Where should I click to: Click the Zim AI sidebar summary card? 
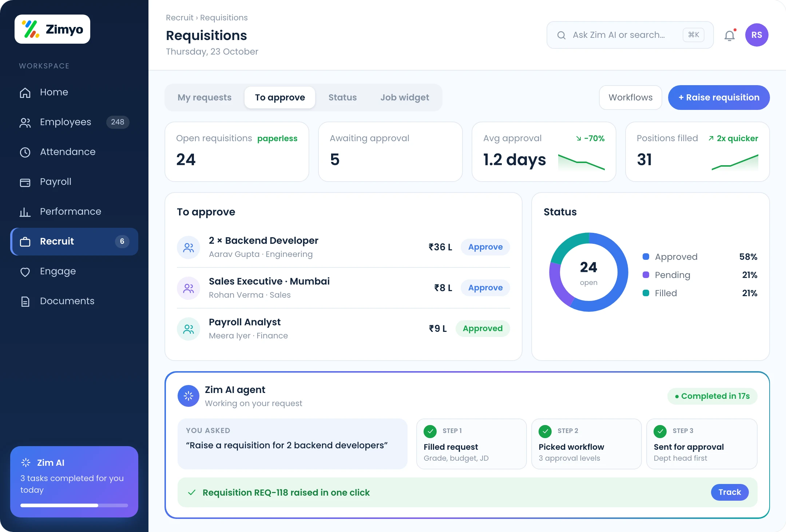click(x=74, y=482)
